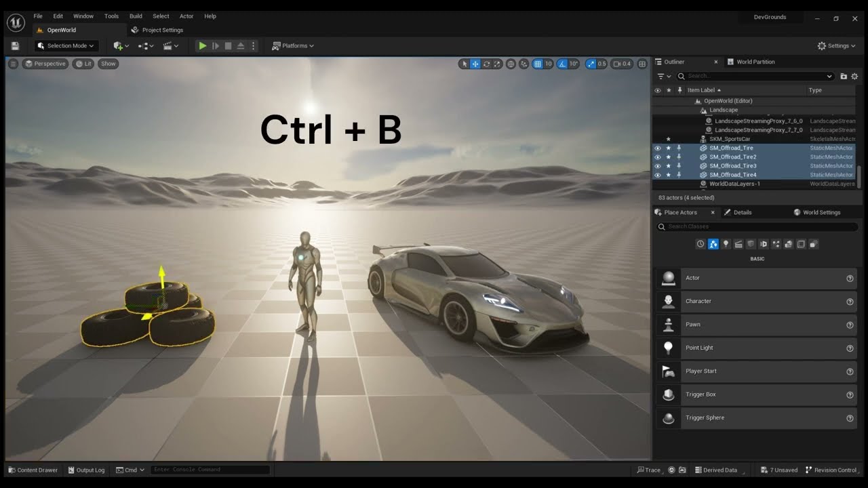Select WorldDataLayers-1 in the Outliner
This screenshot has width=868, height=488.
click(x=734, y=184)
